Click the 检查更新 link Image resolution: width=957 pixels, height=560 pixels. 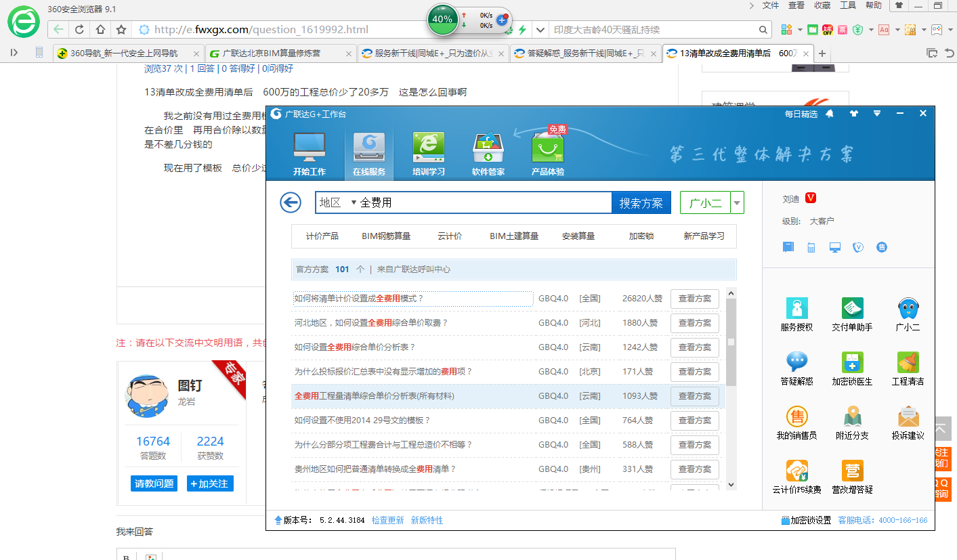click(387, 520)
